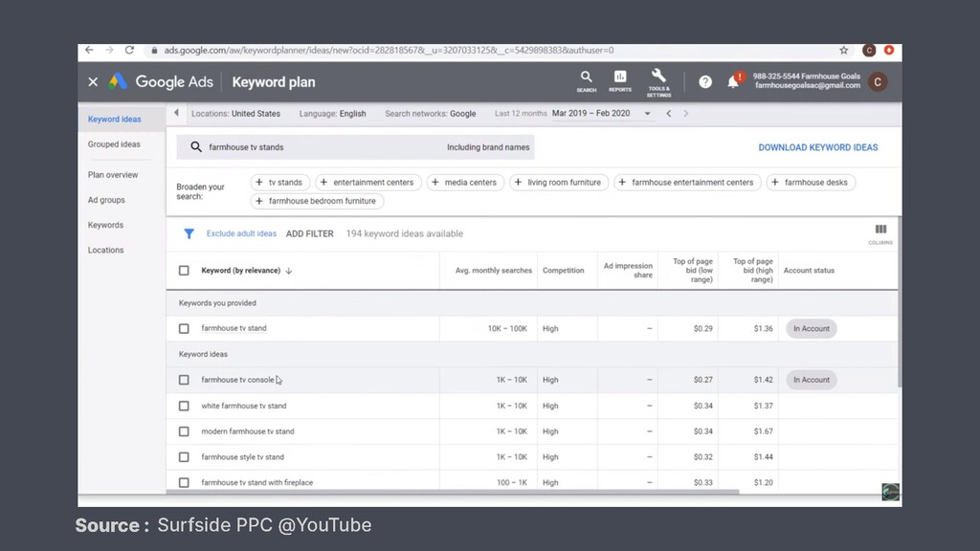
Task: Open account avatar in Google Ads header
Action: tap(878, 82)
